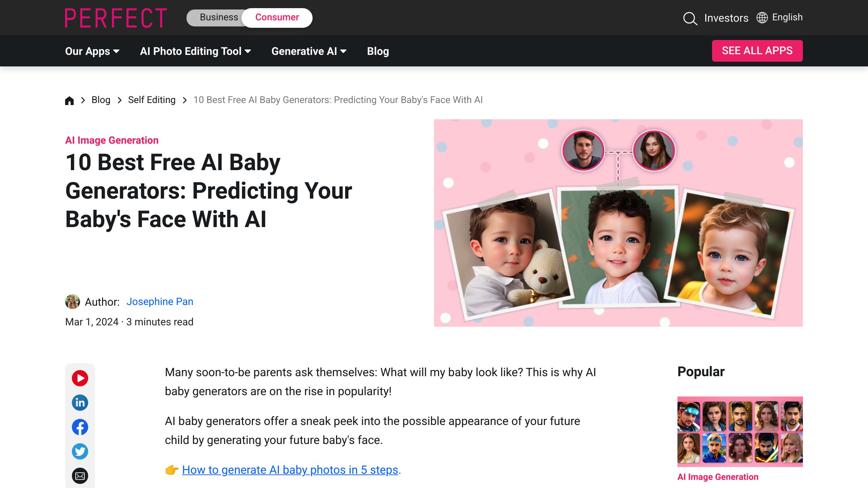Switch to the Business site mode
This screenshot has width=868, height=488.
pyautogui.click(x=219, y=17)
